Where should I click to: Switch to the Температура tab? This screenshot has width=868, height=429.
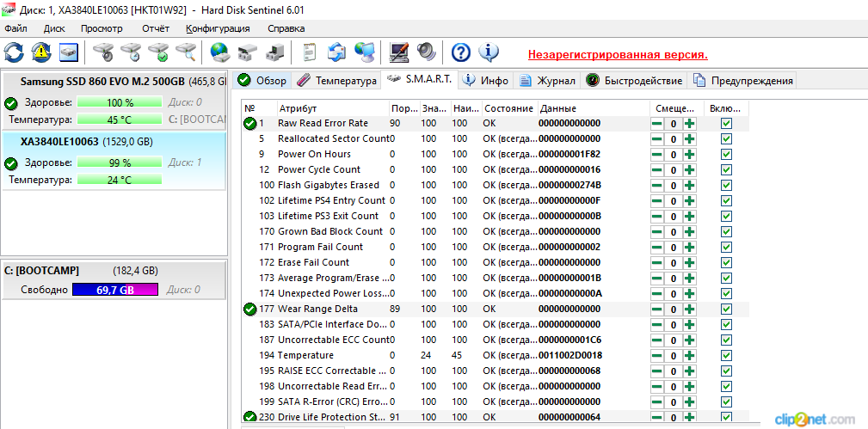tap(337, 81)
